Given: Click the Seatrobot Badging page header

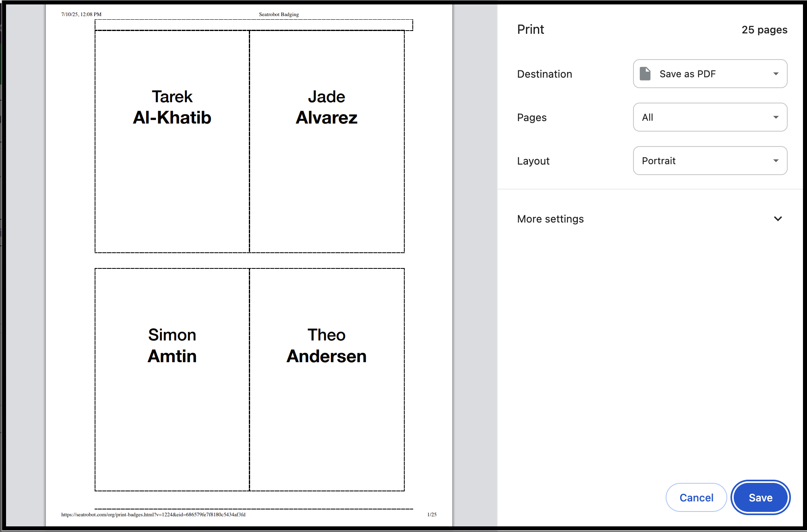Looking at the screenshot, I should pos(279,14).
